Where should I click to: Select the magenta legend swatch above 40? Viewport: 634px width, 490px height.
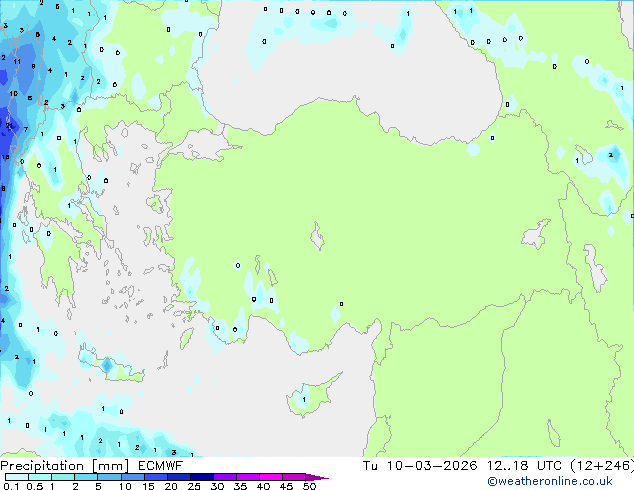(x=271, y=477)
